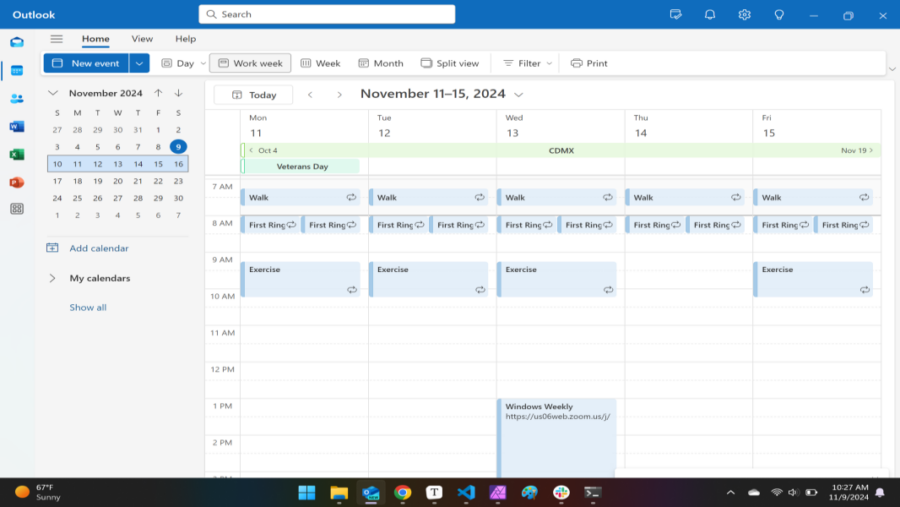Open the Help tab

[185, 39]
